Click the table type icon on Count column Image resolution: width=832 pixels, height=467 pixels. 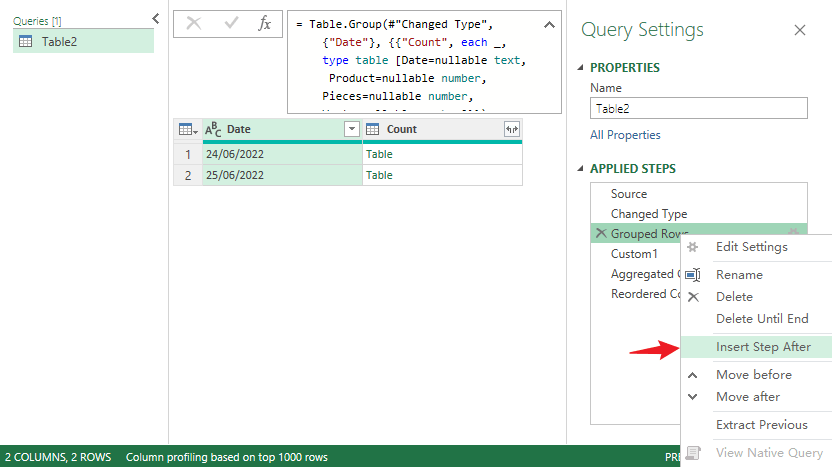[x=373, y=129]
